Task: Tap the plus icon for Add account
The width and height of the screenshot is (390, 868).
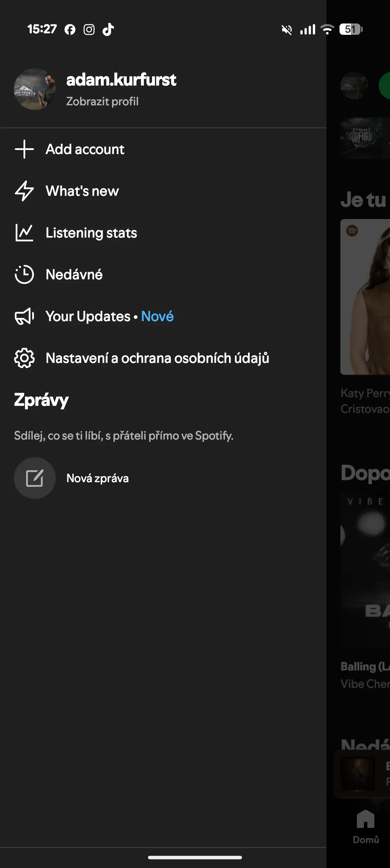Action: [x=24, y=149]
